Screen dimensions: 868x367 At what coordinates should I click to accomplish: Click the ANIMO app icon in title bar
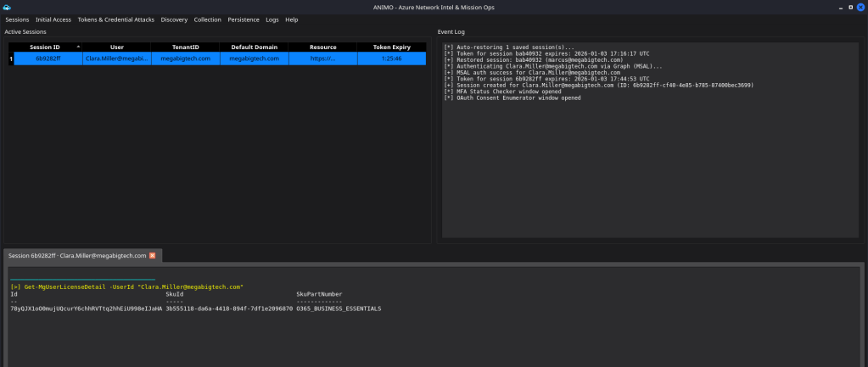7,7
